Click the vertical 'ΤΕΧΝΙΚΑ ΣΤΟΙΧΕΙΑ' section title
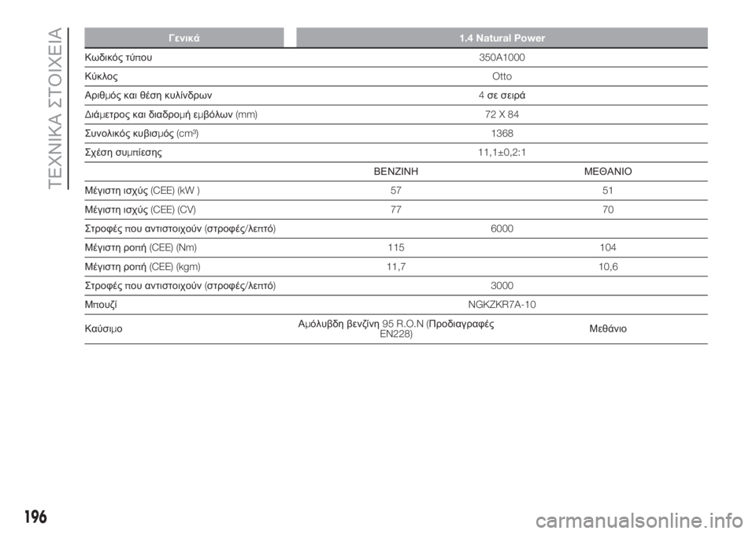756x534 pixels. (x=55, y=109)
